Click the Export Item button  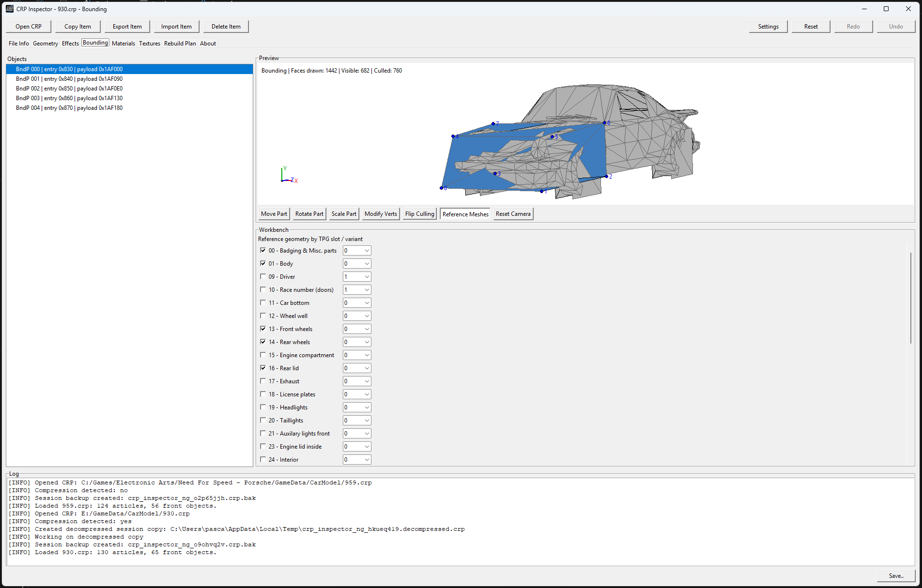[127, 27]
